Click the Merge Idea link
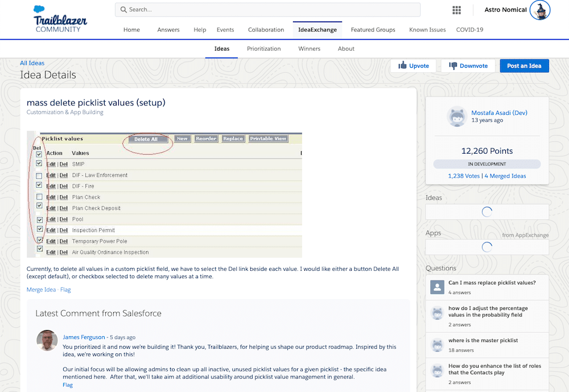Viewport: 569px width, 392px height. 41,290
